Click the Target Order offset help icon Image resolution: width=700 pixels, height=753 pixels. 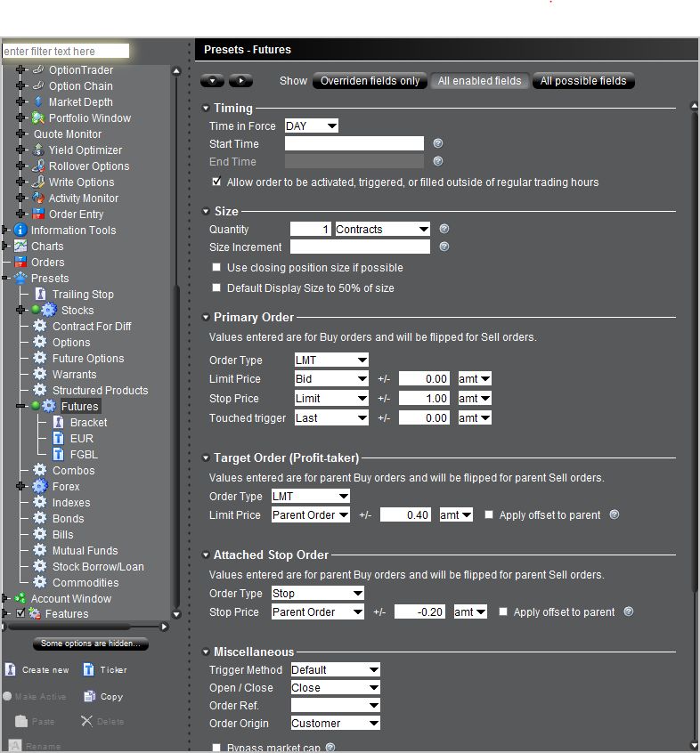[614, 514]
